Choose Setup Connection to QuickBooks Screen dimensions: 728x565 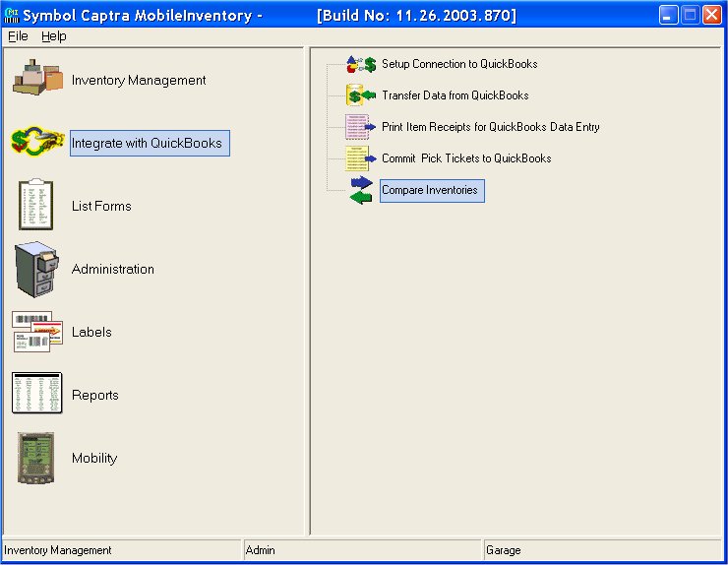coord(459,64)
